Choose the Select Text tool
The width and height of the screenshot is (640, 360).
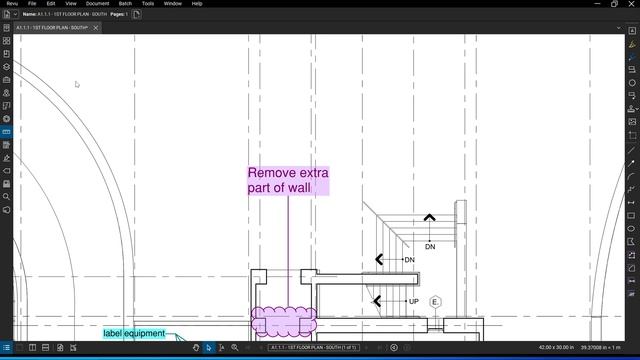pyautogui.click(x=222, y=348)
